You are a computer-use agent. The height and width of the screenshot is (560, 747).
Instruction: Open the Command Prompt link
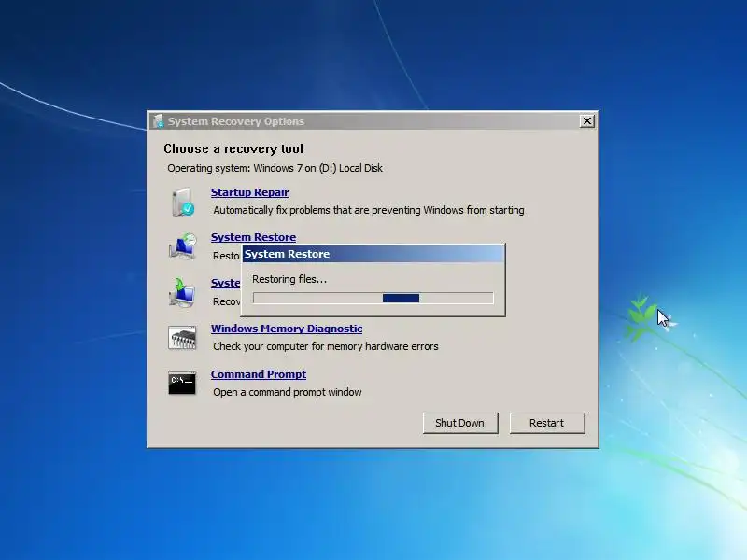pyautogui.click(x=259, y=374)
